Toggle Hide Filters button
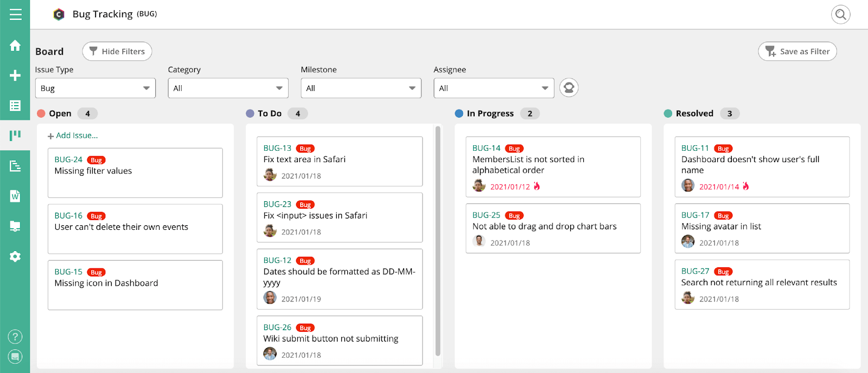Screen dimensions: 868x373 point(117,52)
